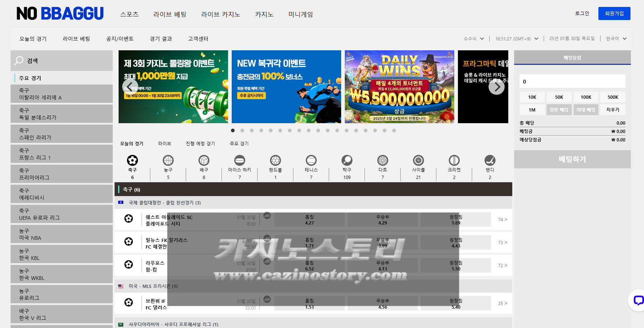Open 농구 미국 NBA in sidebar
The width and height of the screenshot is (644, 328).
[x=62, y=234]
